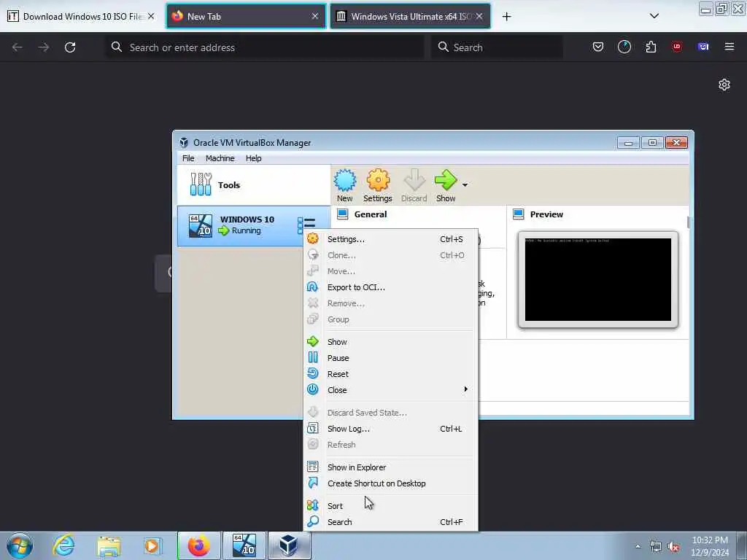Image resolution: width=747 pixels, height=560 pixels.
Task: Expand the Show button dropdown arrow
Action: [x=465, y=185]
